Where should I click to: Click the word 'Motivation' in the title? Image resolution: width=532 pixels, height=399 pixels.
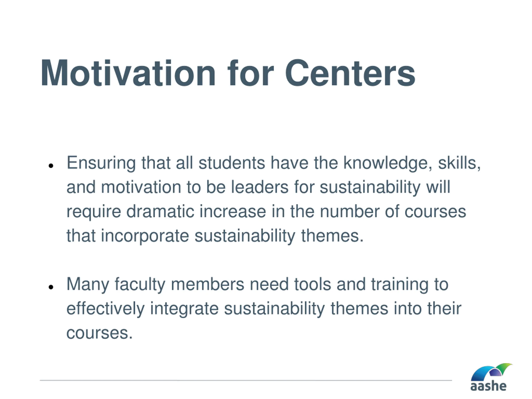128,73
